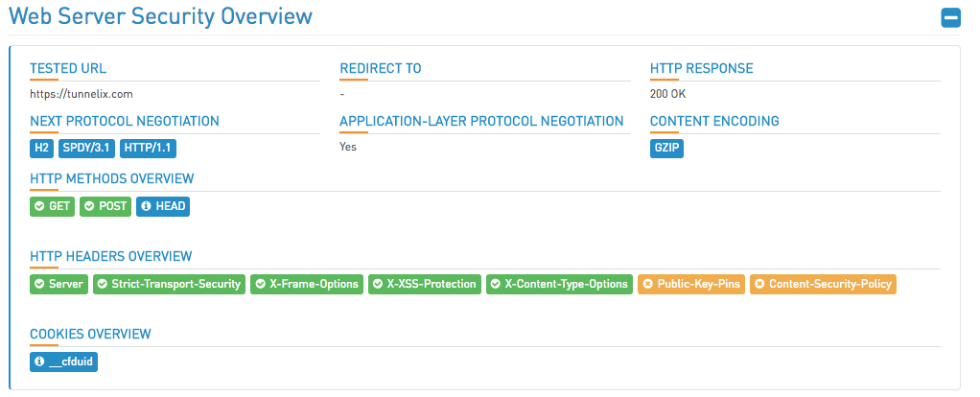Click the POST method badge
Screen dimensions: 980x397
click(105, 206)
